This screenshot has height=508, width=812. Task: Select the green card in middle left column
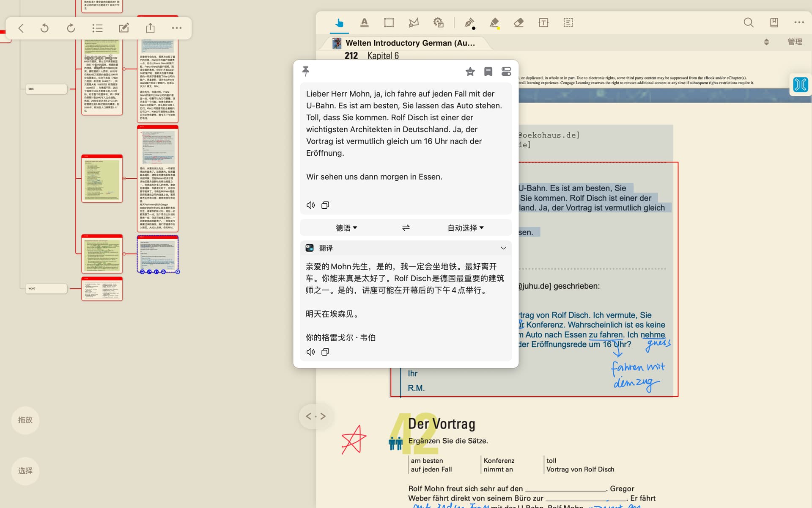click(x=102, y=178)
